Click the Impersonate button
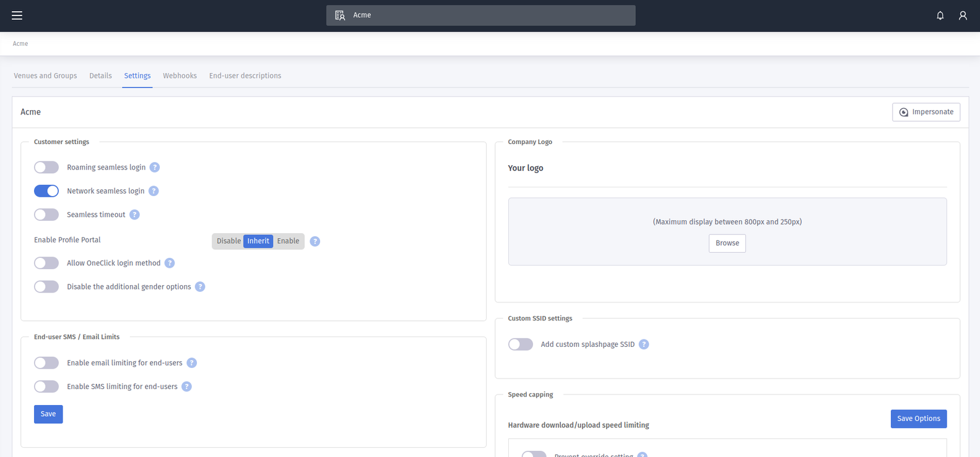980x457 pixels. (x=926, y=112)
